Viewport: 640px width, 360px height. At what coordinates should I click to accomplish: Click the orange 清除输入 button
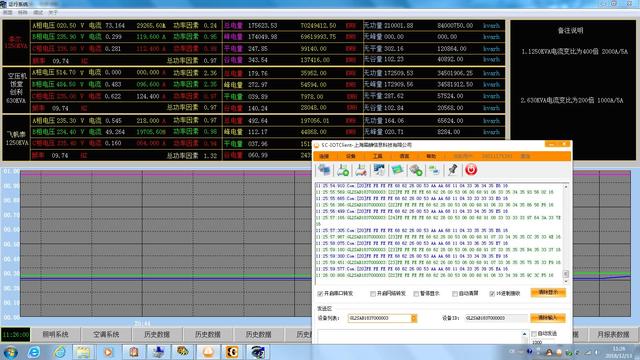(x=548, y=318)
